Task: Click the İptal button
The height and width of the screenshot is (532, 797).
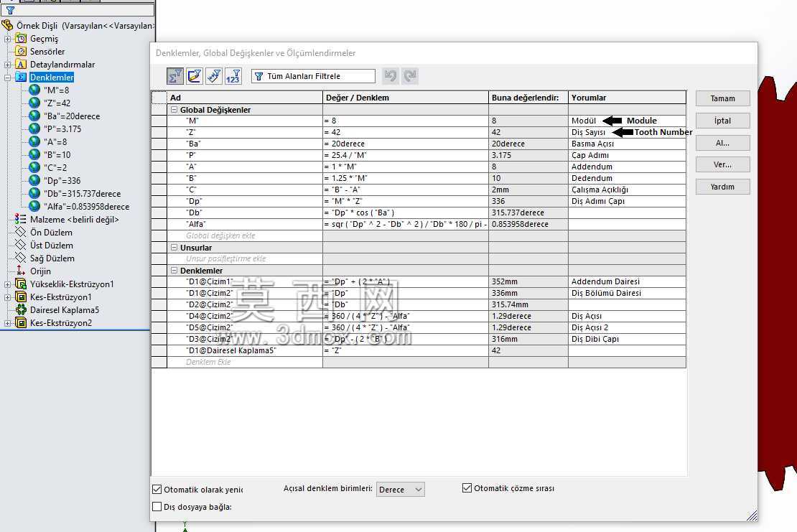Action: tap(723, 121)
